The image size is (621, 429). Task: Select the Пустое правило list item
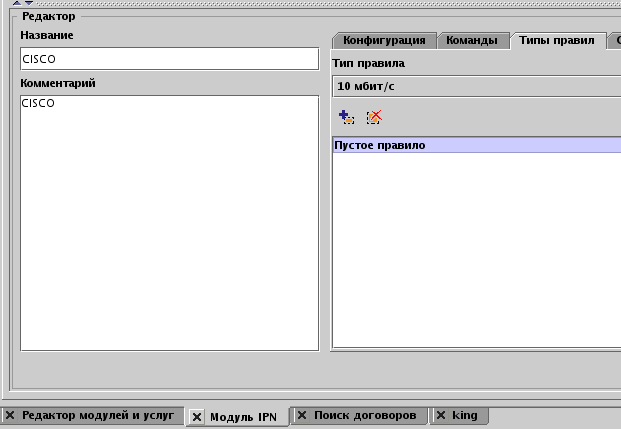476,146
